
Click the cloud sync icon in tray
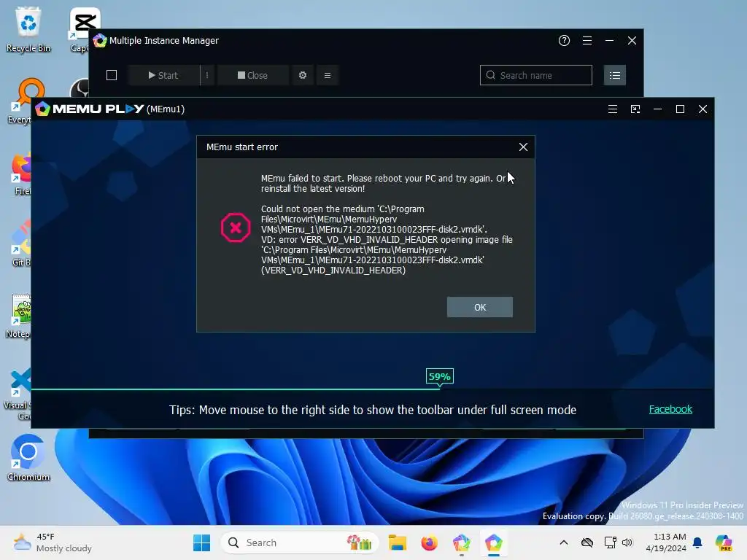(x=587, y=542)
